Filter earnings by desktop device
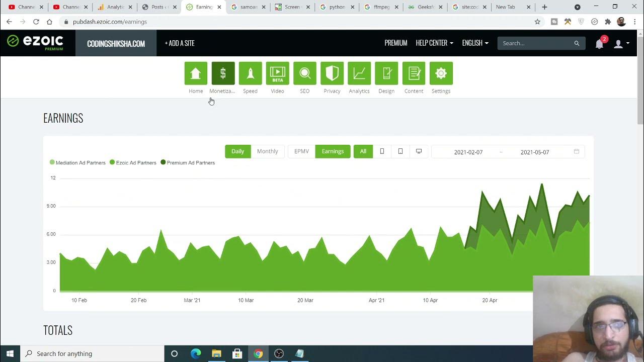 (x=419, y=151)
